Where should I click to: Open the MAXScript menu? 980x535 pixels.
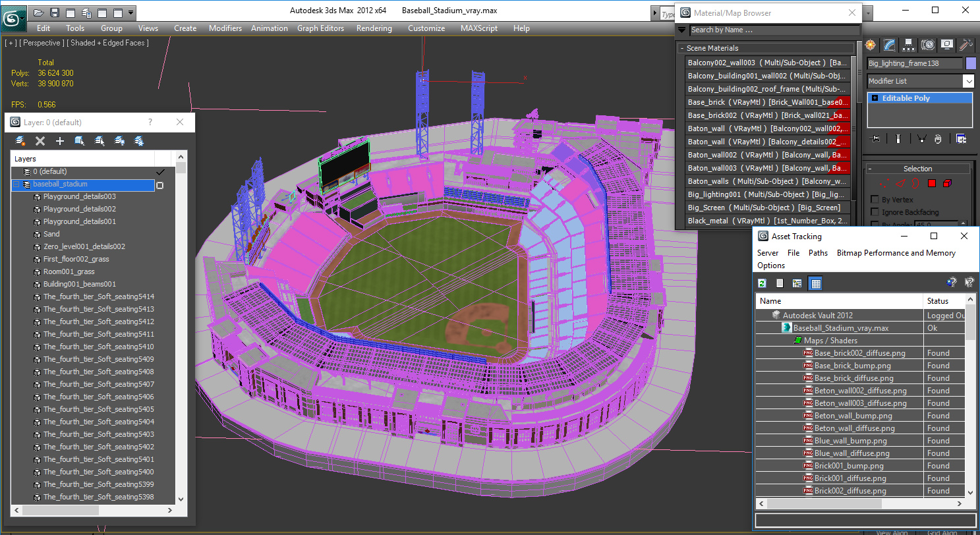480,28
